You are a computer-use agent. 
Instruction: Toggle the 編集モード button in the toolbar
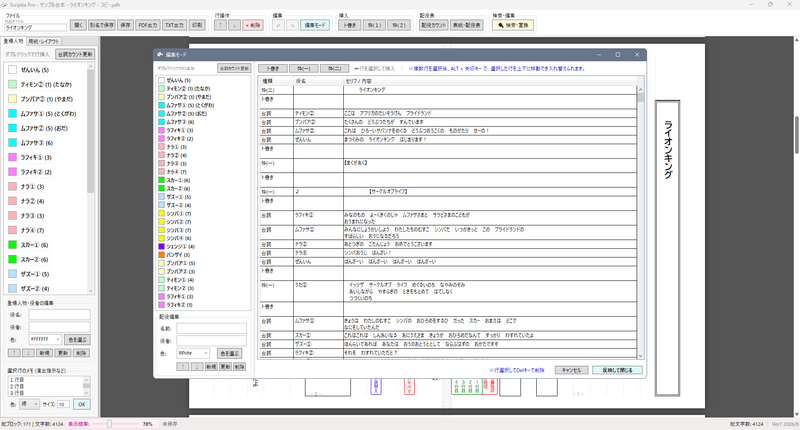coord(315,25)
